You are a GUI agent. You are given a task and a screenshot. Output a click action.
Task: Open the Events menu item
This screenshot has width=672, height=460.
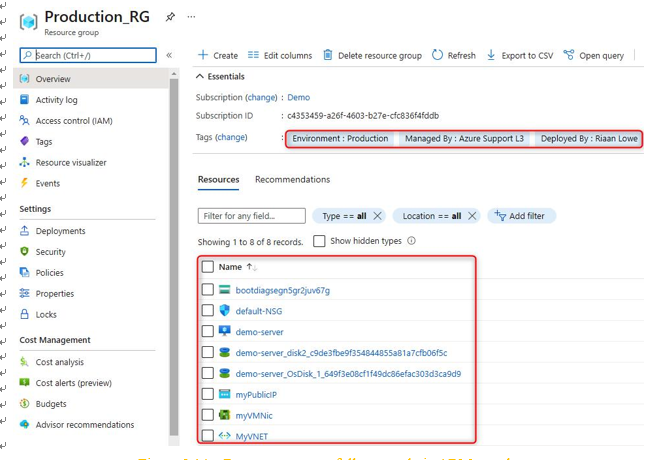[x=48, y=183]
